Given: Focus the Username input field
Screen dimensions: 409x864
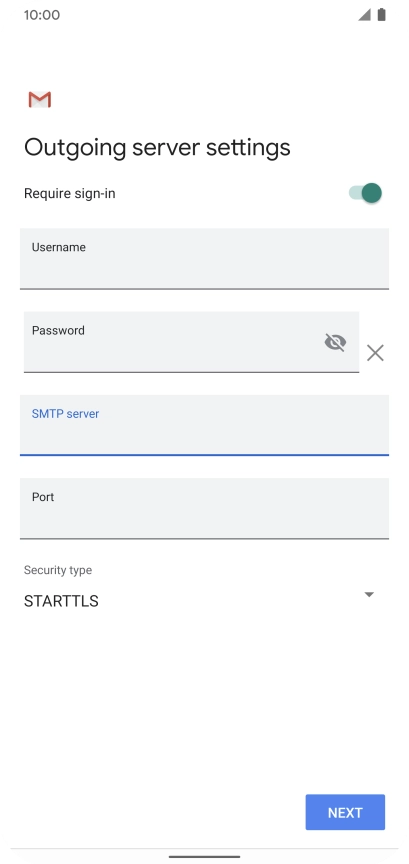Looking at the screenshot, I should [x=204, y=259].
